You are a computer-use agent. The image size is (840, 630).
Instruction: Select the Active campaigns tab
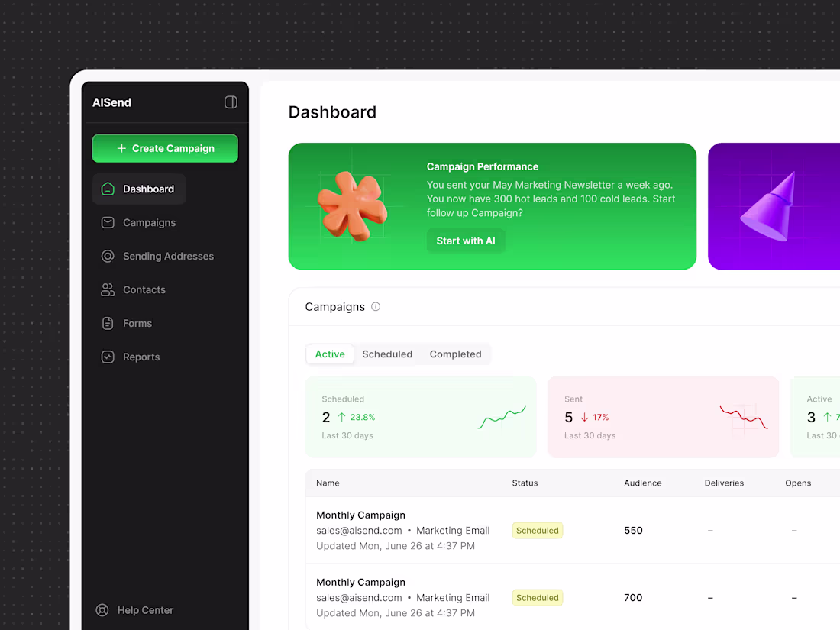pyautogui.click(x=330, y=354)
